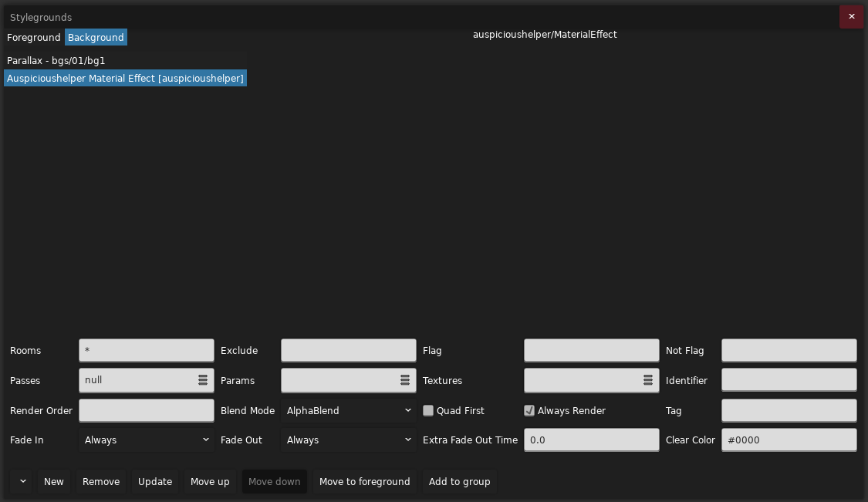Open the Params list editor icon

coord(404,380)
